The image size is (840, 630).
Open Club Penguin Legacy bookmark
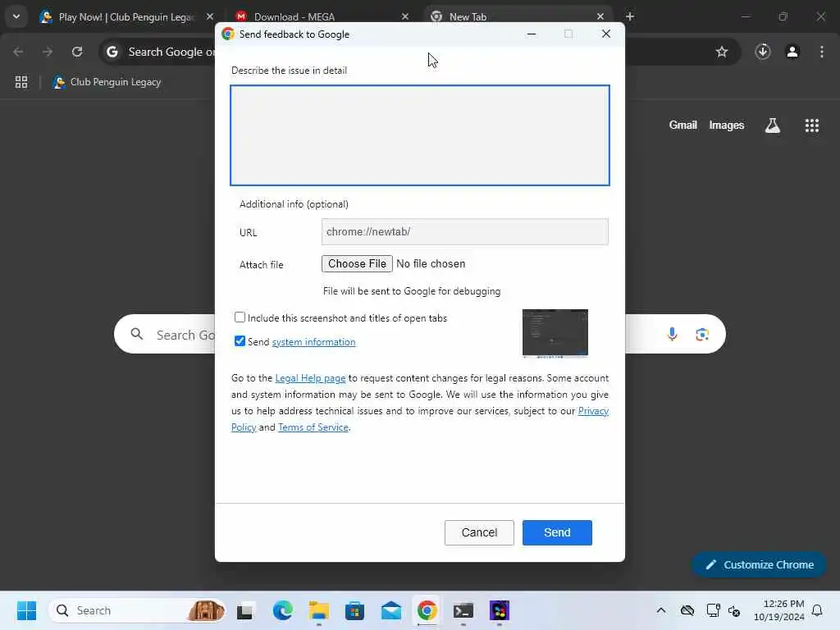(107, 82)
